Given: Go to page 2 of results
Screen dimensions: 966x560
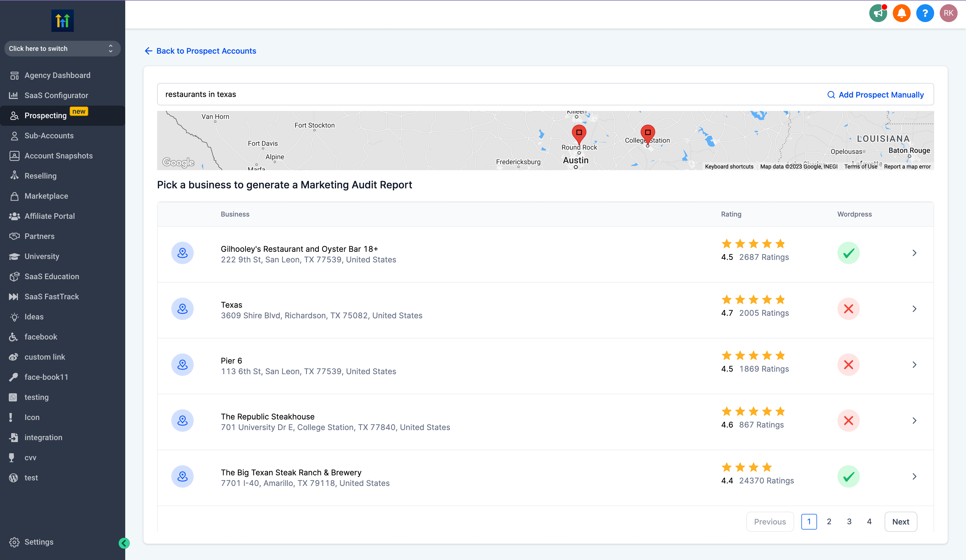Looking at the screenshot, I should coord(829,522).
